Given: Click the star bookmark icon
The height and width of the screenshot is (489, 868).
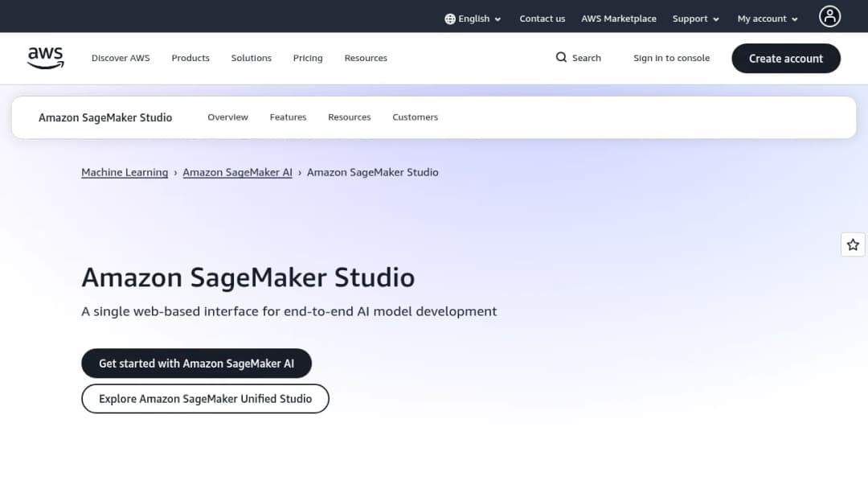Looking at the screenshot, I should click(853, 244).
